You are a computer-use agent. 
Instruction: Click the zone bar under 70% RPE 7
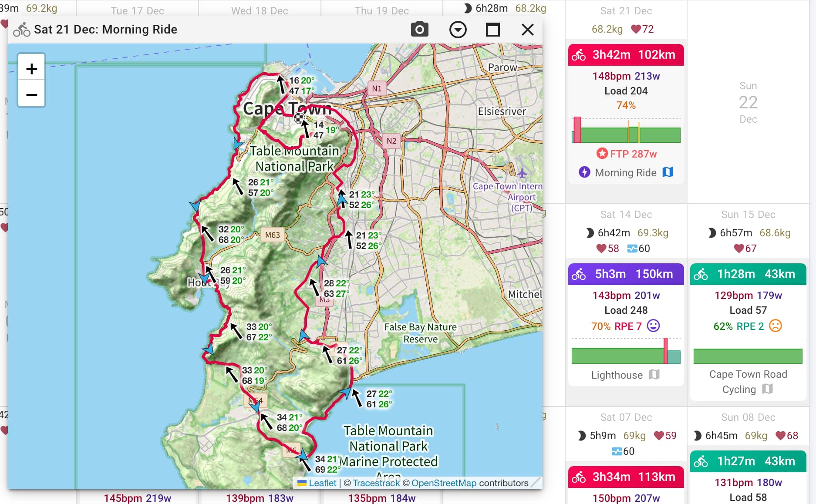[x=626, y=351]
